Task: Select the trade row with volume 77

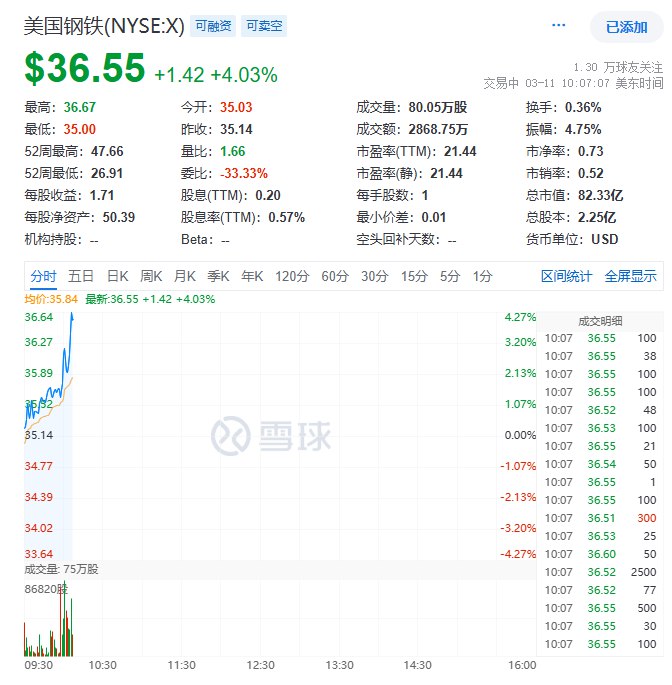Action: coord(600,590)
